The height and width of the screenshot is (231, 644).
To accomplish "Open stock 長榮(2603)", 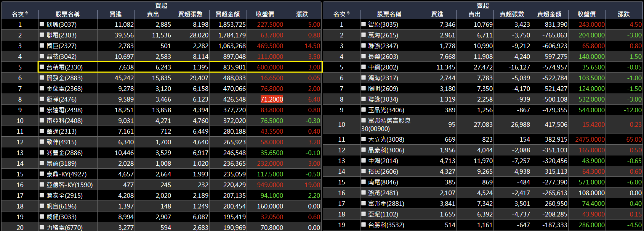I will pos(383,57).
